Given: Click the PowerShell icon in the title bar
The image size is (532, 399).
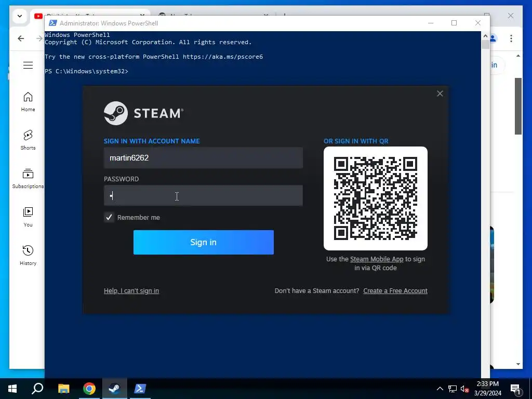Looking at the screenshot, I should click(52, 23).
